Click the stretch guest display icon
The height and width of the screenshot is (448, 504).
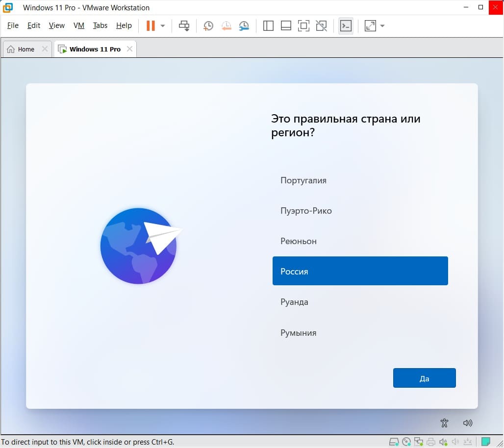click(x=370, y=25)
